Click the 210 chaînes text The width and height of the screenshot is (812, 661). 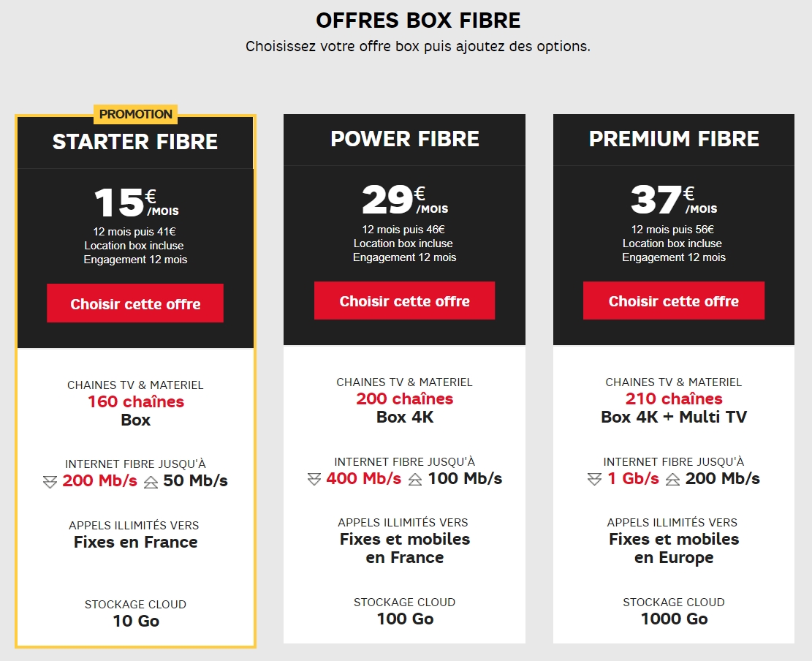674,399
